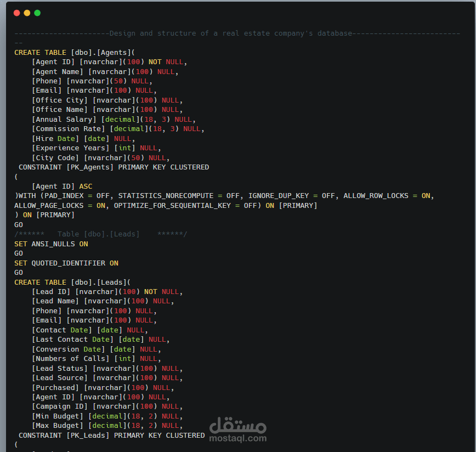Select the CREATE TABLE [dbo].[Agents] line
This screenshot has height=452, width=476.
[75, 53]
